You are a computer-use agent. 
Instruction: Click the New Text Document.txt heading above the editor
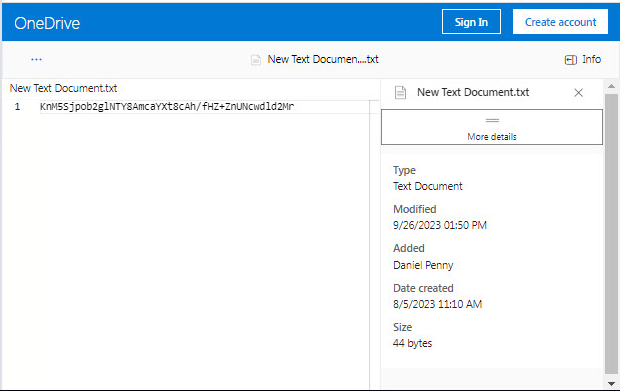click(63, 88)
